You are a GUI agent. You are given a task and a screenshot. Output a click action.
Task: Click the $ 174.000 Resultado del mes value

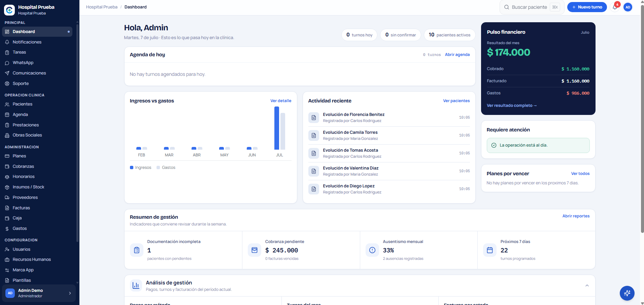508,52
